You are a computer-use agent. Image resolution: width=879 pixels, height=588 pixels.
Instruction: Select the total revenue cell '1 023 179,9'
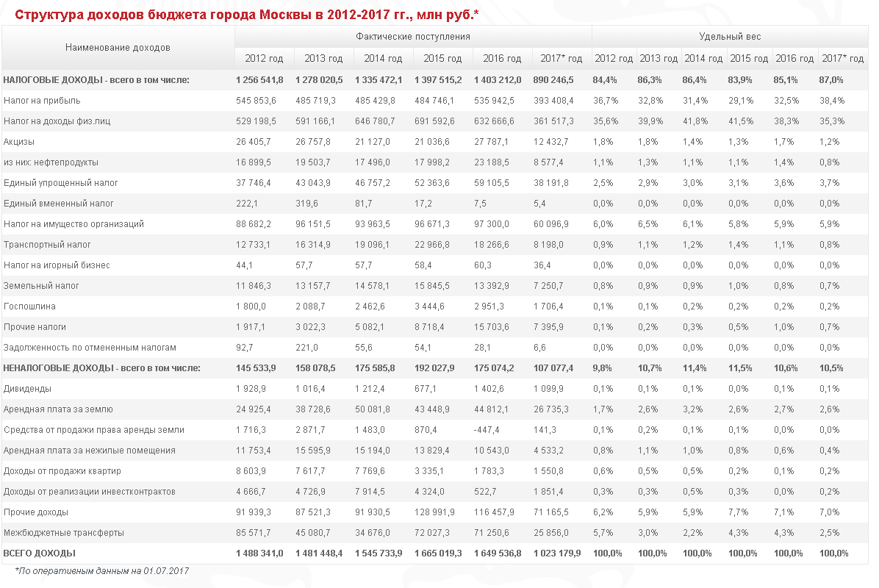[x=557, y=553]
